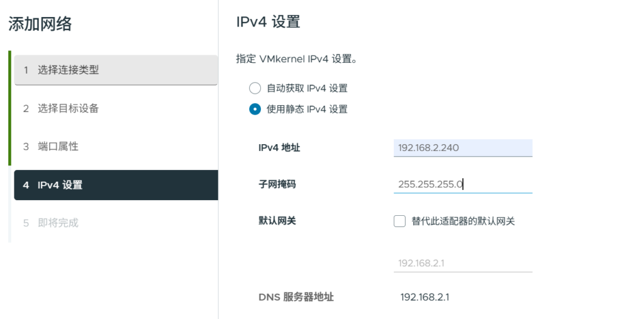Click the disabled default gateway field
This screenshot has height=319, width=644.
(463, 263)
